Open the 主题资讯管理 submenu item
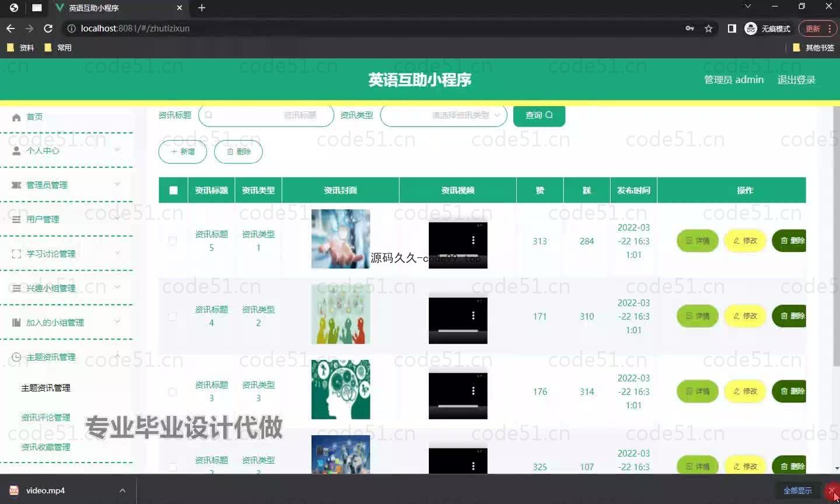The width and height of the screenshot is (840, 504). [45, 388]
